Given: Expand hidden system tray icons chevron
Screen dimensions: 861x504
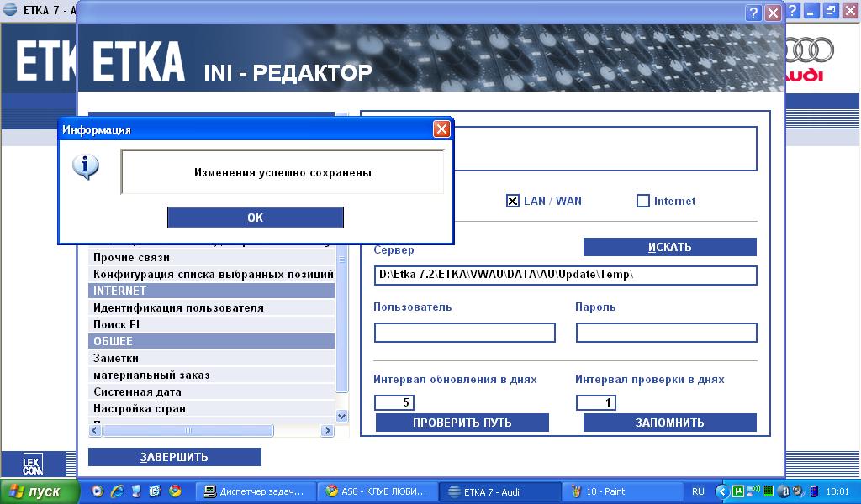Looking at the screenshot, I should 721,491.
